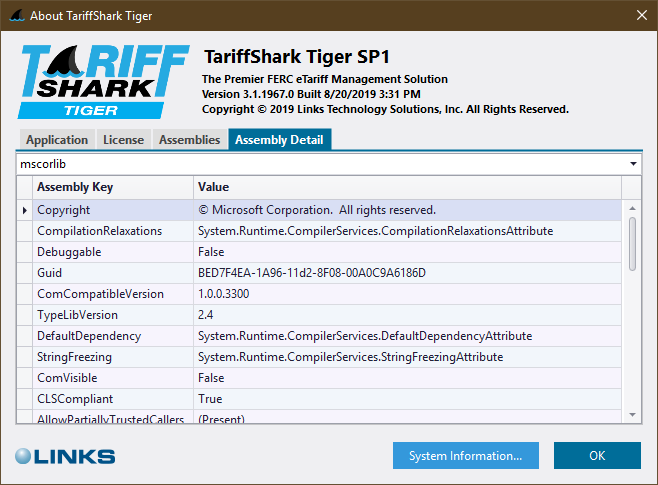Click the 1.0.0.3300 value cell
658x485 pixels.
[x=407, y=294]
